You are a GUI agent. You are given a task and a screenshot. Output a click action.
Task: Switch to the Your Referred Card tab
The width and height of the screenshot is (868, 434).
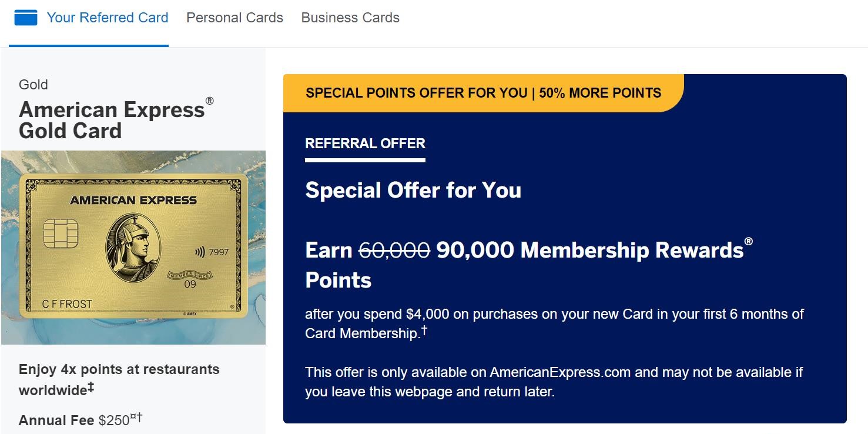pyautogui.click(x=108, y=18)
